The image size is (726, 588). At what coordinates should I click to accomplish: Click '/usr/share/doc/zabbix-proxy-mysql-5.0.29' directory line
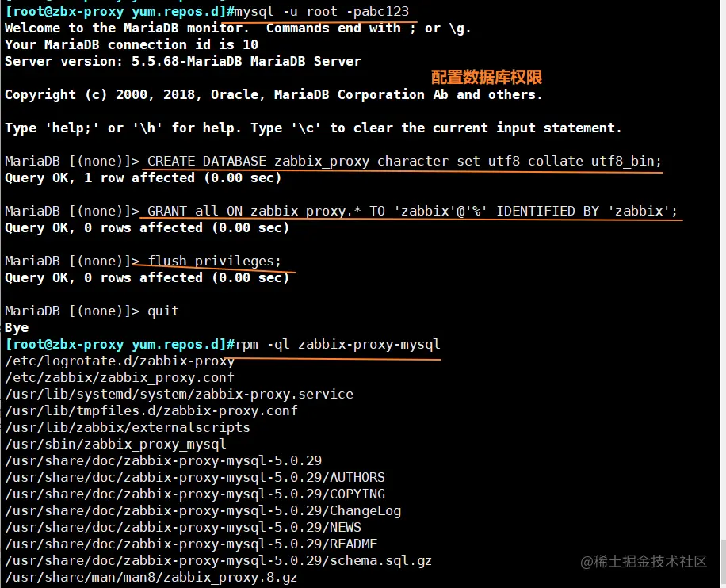coord(163,460)
